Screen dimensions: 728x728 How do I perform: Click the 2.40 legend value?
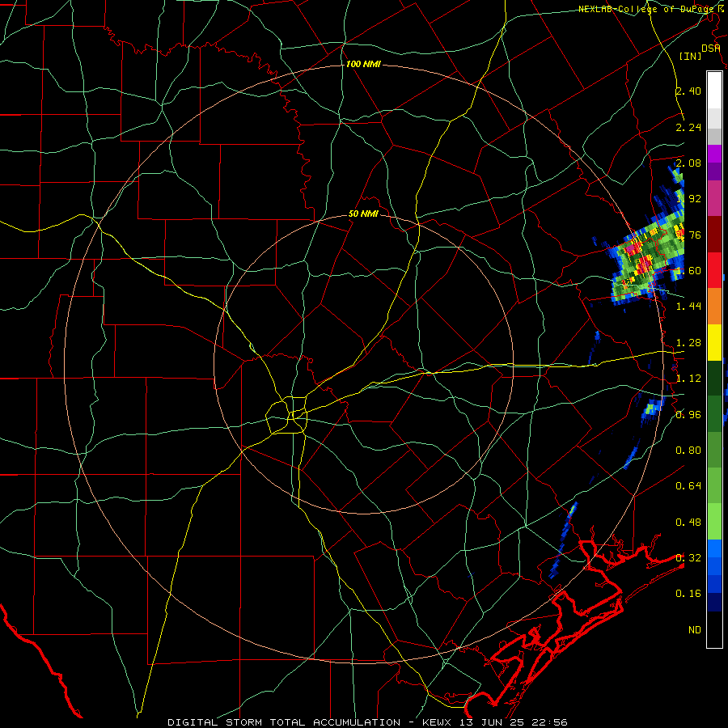(688, 91)
